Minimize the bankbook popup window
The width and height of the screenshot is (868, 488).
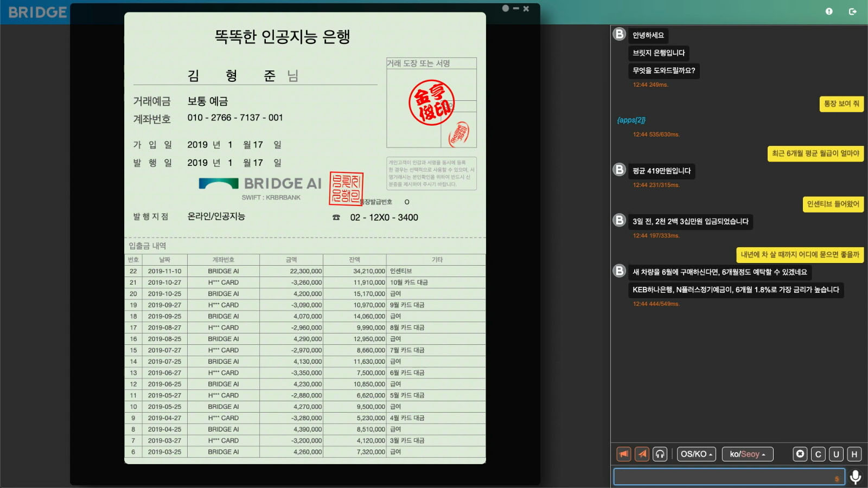(x=516, y=9)
